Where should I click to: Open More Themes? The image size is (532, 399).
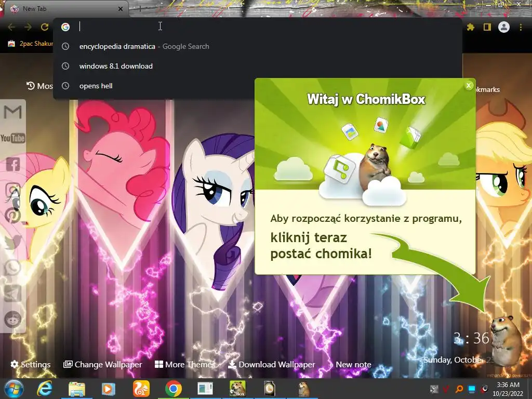click(185, 364)
